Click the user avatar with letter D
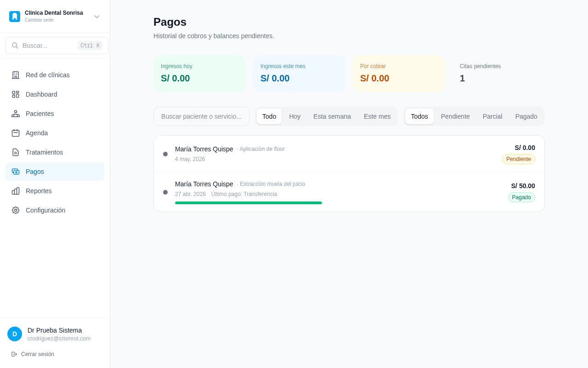Screen dimensions: 588x368 click(x=15, y=334)
